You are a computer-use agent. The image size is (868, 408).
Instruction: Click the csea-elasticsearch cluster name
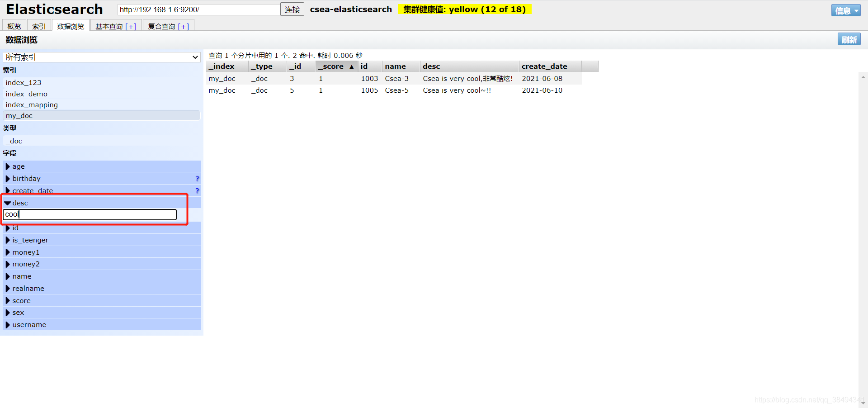[x=351, y=9]
